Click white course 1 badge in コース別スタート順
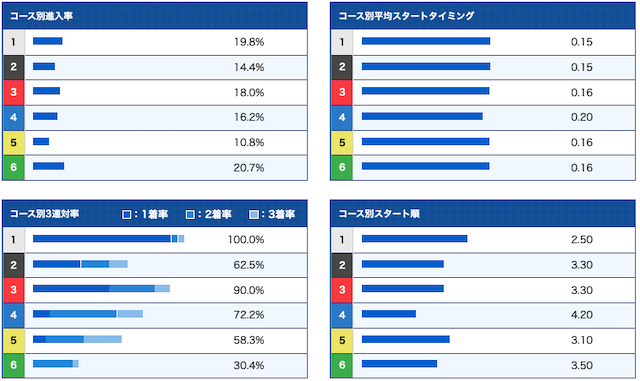Image resolution: width=640 pixels, height=381 pixels. pos(342,240)
